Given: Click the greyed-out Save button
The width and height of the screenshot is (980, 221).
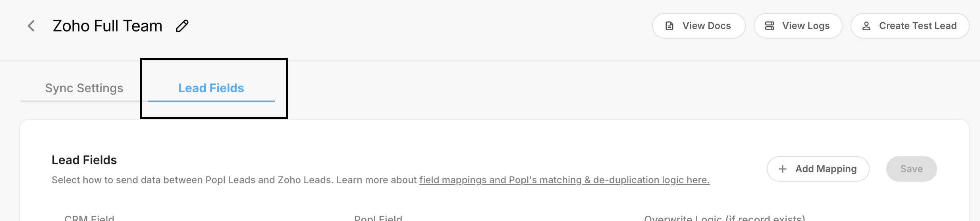Looking at the screenshot, I should [911, 169].
